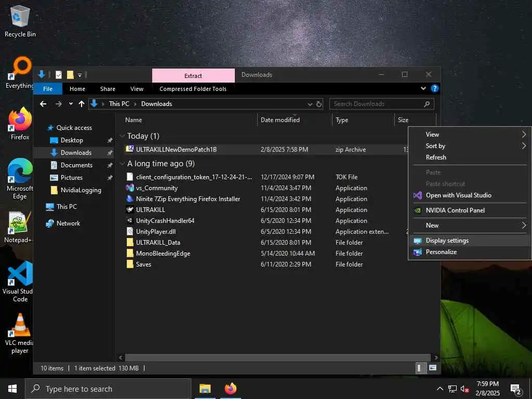Select Quick access in the navigation pane
This screenshot has width=532, height=399.
[x=74, y=128]
